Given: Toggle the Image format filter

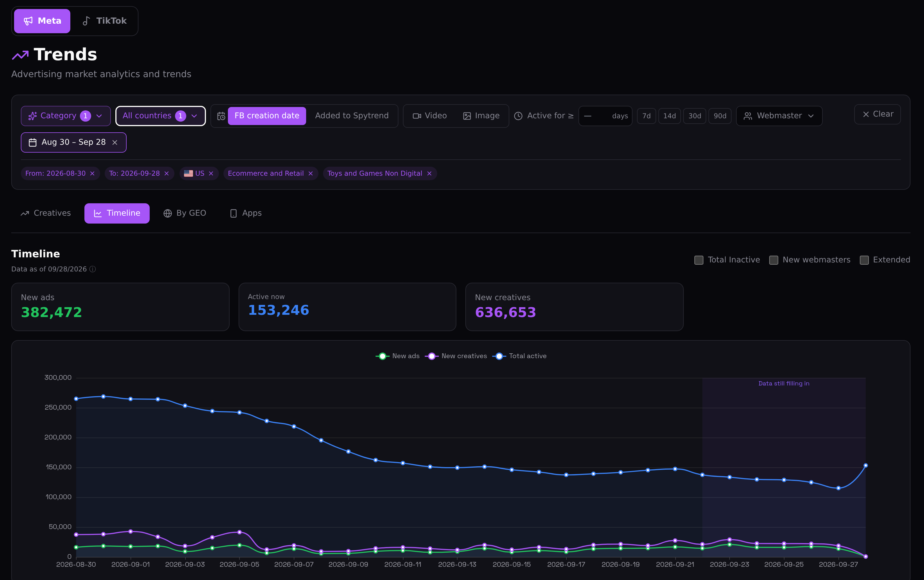Looking at the screenshot, I should click(481, 116).
